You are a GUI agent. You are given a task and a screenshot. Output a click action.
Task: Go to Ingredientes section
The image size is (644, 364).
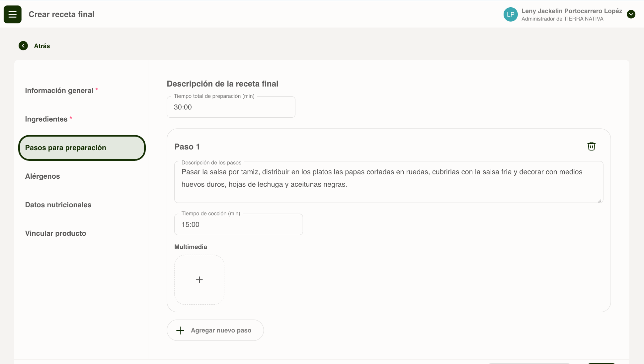click(46, 119)
